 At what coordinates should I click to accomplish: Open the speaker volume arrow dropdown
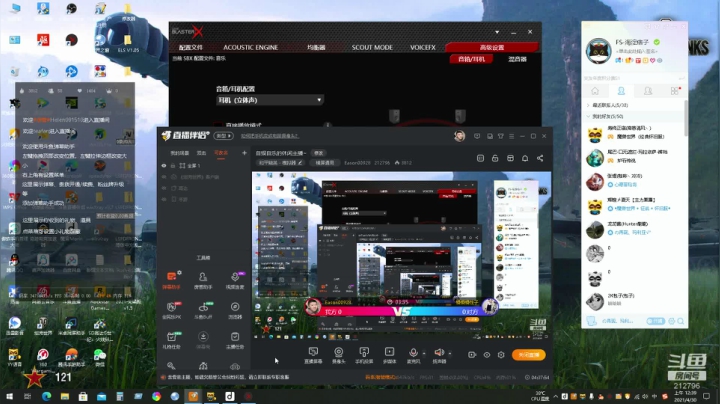coord(450,354)
